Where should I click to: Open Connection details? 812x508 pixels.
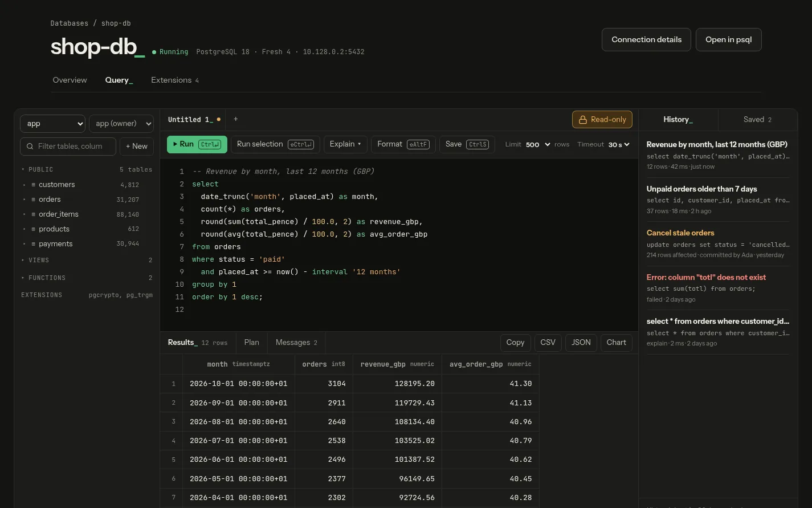(646, 40)
